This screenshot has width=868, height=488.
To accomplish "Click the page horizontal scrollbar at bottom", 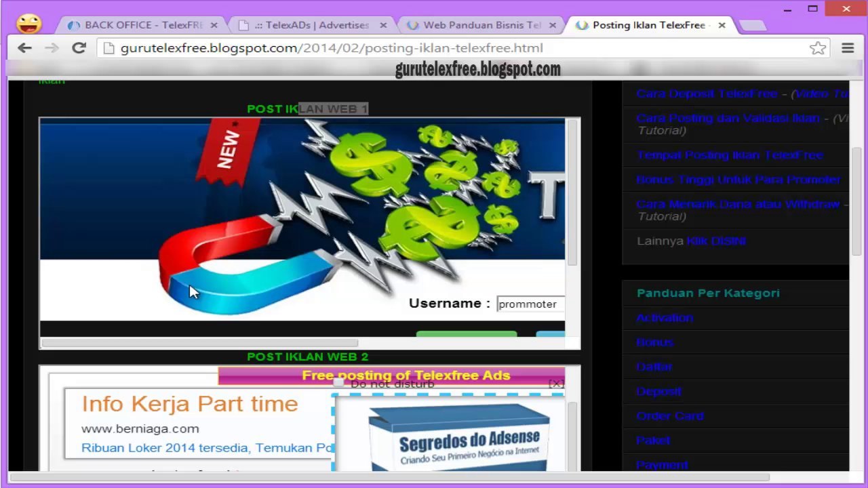I will click(389, 476).
